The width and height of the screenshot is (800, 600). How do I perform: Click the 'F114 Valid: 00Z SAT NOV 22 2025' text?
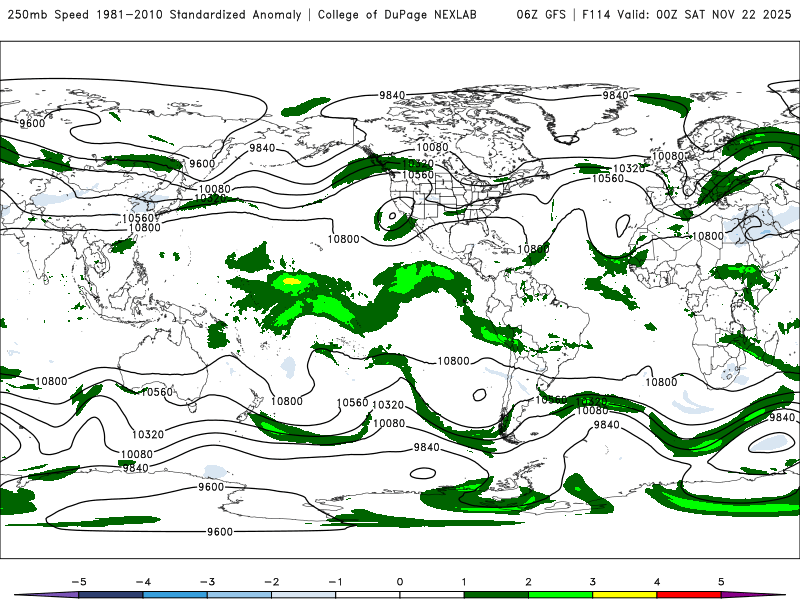(x=686, y=14)
